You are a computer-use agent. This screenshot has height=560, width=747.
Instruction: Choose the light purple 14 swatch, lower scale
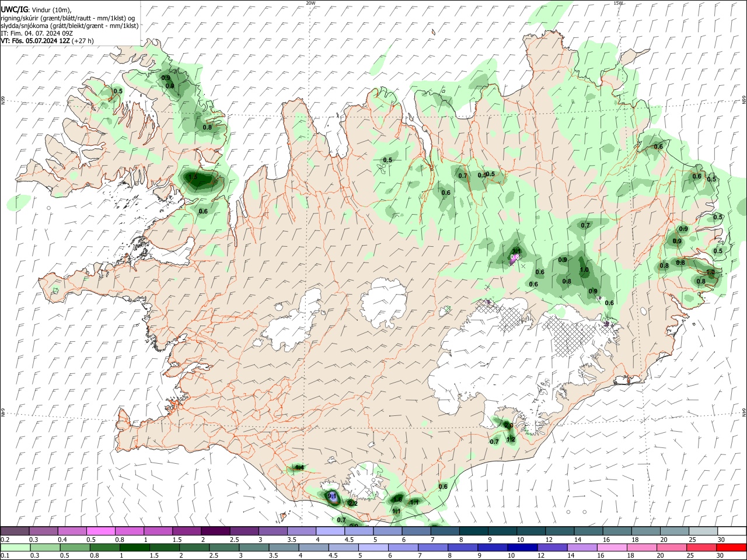581,547
